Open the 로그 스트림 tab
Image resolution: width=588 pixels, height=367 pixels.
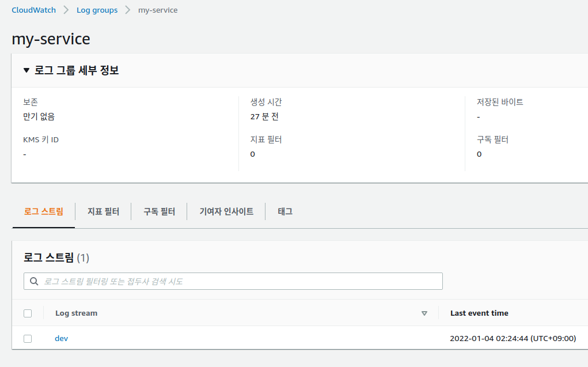pyautogui.click(x=43, y=211)
